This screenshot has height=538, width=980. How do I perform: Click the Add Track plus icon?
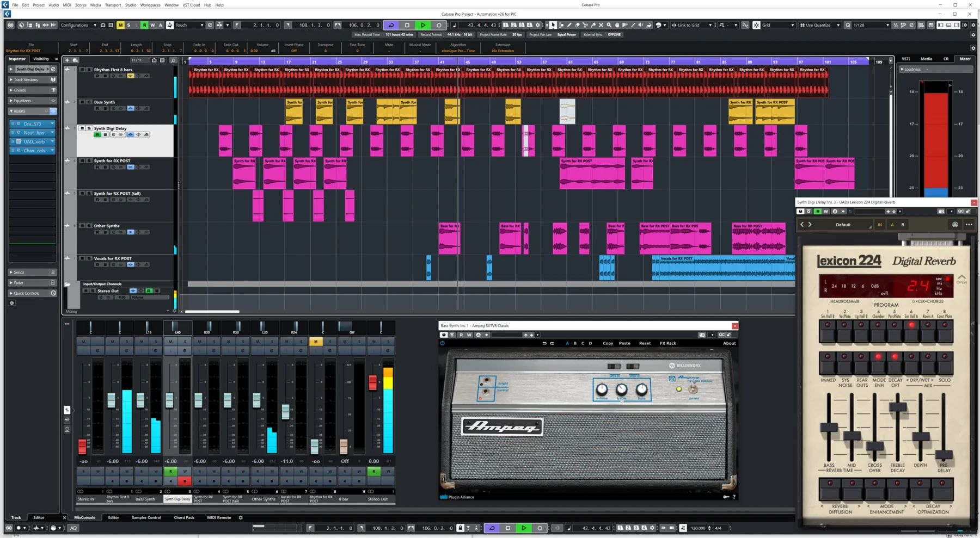67,60
